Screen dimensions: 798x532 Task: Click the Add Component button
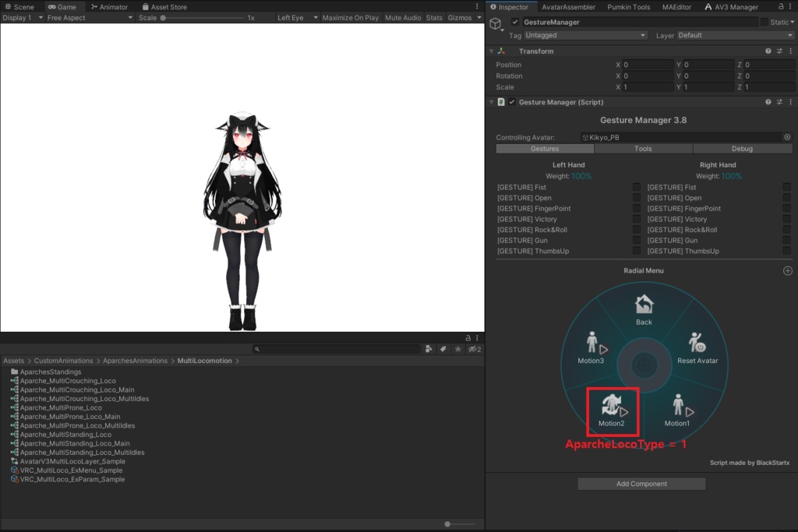coord(641,483)
